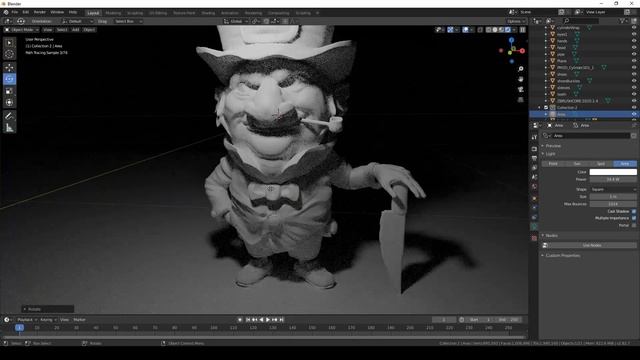Disable the Cast Shadow checkbox
Viewport: 640px width, 360px height.
click(x=634, y=211)
